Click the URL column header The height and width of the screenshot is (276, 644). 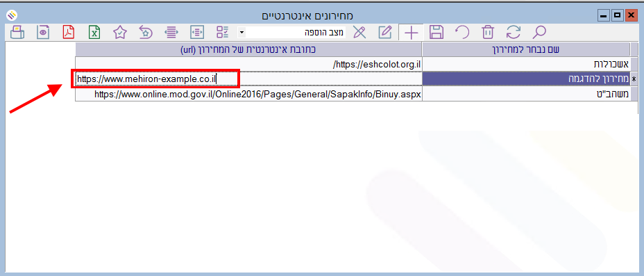(x=248, y=50)
